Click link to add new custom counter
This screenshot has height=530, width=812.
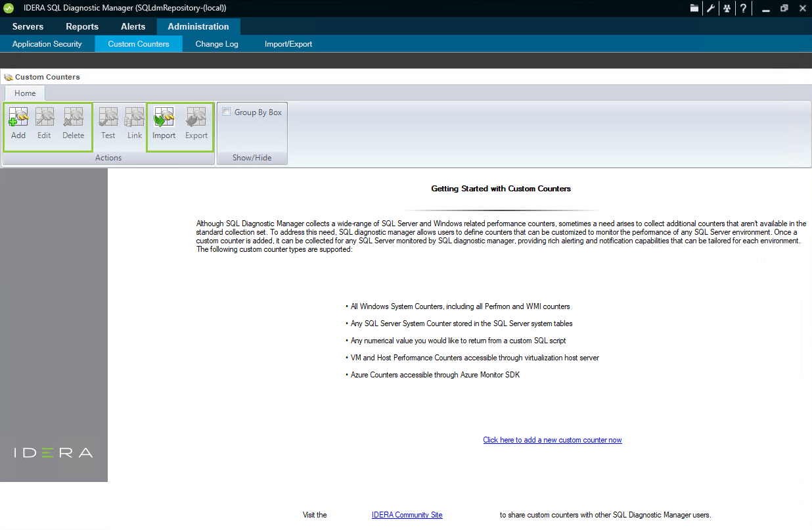pyautogui.click(x=553, y=440)
